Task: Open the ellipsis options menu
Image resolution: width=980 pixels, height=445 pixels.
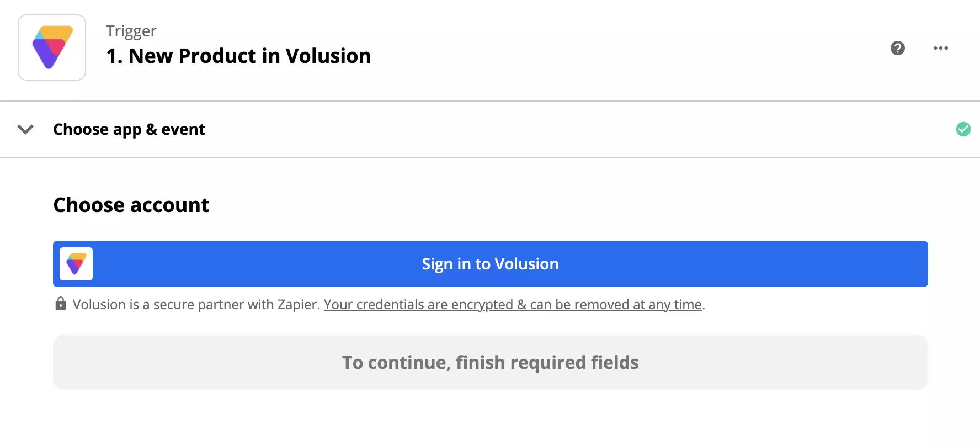Action: pos(940,48)
